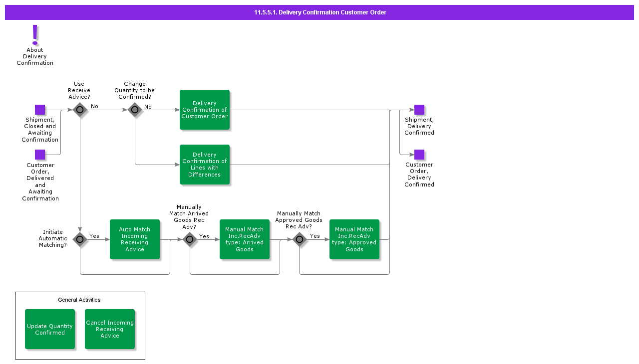Screen dimensions: 639x364
Task: Click the 'Use Receive Advice?' question label
Action: coord(79,90)
